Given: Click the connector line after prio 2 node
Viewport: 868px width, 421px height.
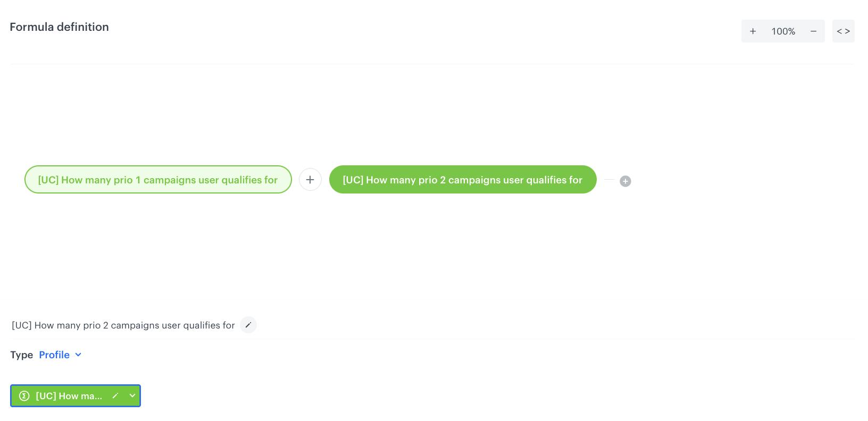Looking at the screenshot, I should coord(609,180).
